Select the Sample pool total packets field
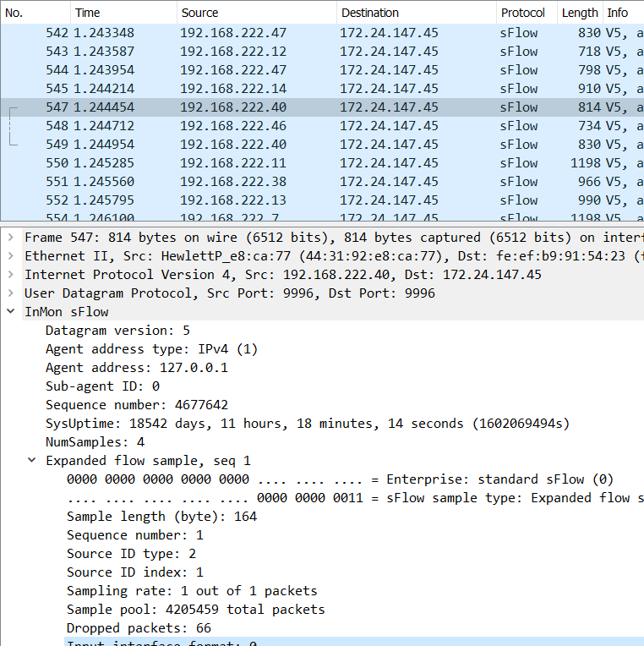Viewport: 644px width, 646px height. coord(195,610)
